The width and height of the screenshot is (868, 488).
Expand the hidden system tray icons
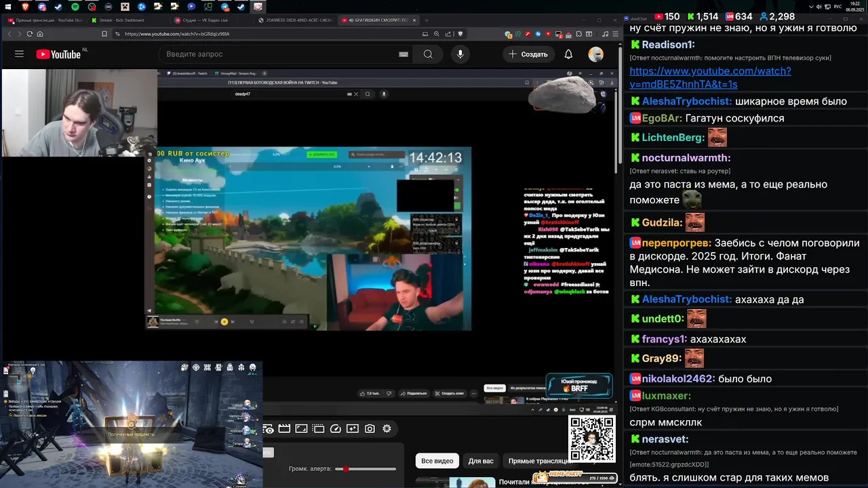click(x=812, y=7)
